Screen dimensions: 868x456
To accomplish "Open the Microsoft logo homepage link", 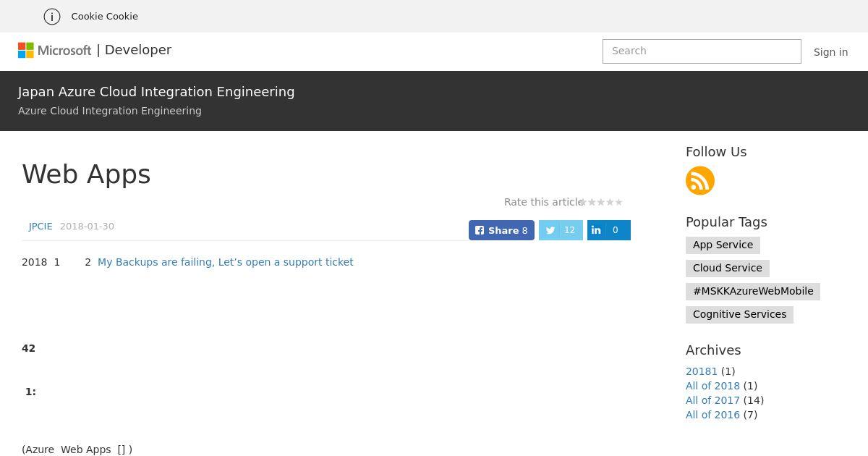I will pyautogui.click(x=55, y=50).
